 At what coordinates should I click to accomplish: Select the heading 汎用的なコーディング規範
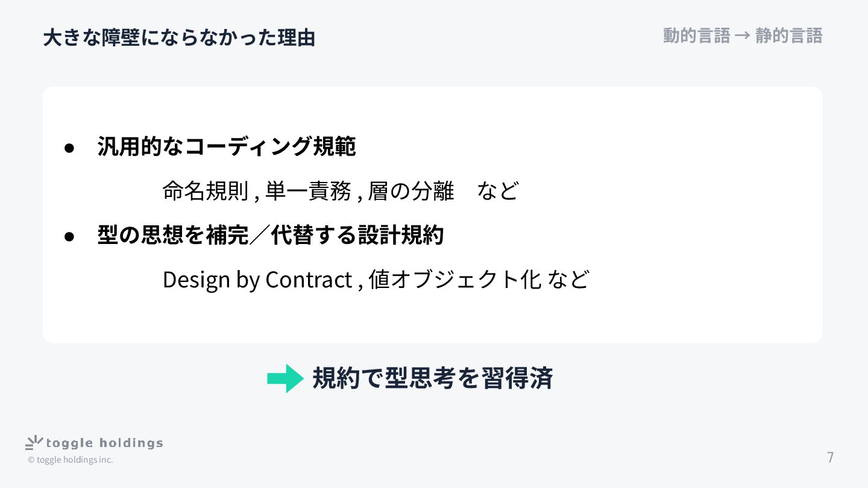click(x=227, y=146)
